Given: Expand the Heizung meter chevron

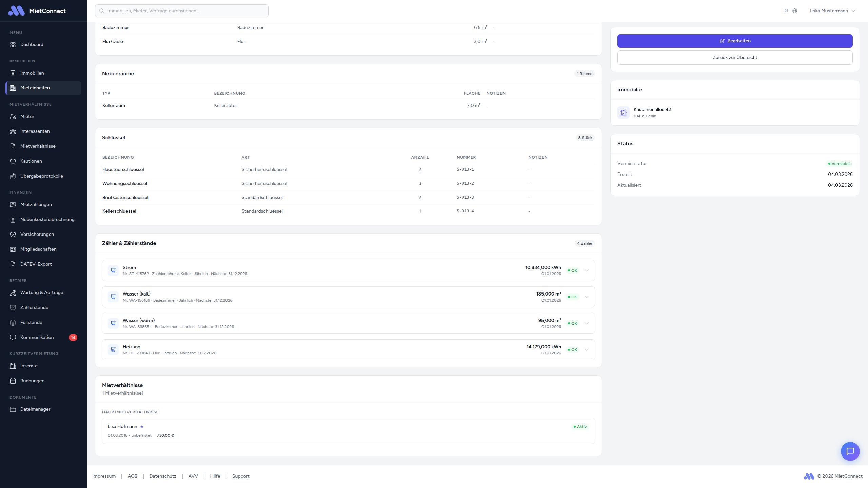Looking at the screenshot, I should pyautogui.click(x=587, y=350).
